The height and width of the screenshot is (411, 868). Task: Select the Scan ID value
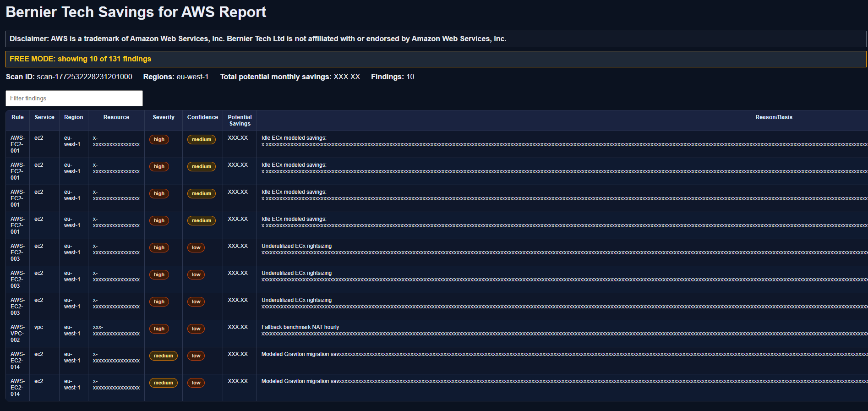pos(85,77)
